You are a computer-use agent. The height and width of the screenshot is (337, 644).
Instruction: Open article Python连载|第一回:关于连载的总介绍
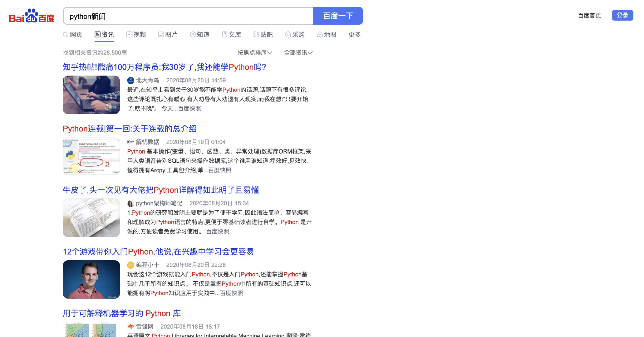[x=130, y=129]
